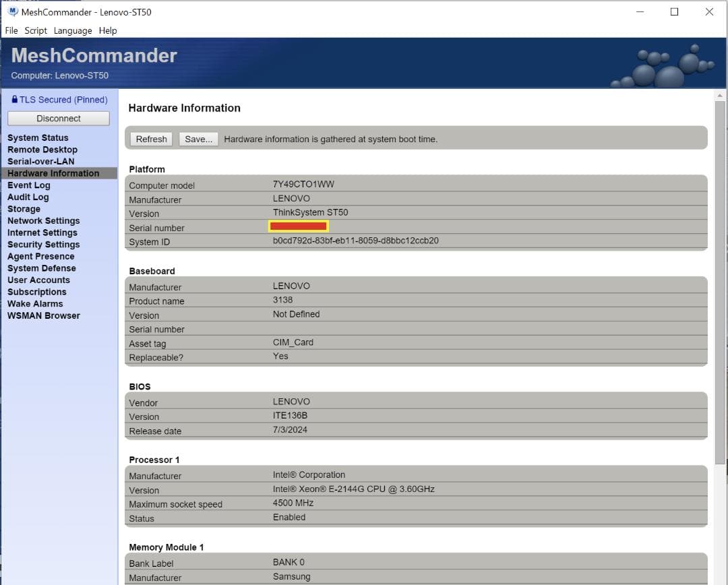Image resolution: width=728 pixels, height=585 pixels.
Task: Open the Remote Desktop view
Action: pyautogui.click(x=42, y=149)
